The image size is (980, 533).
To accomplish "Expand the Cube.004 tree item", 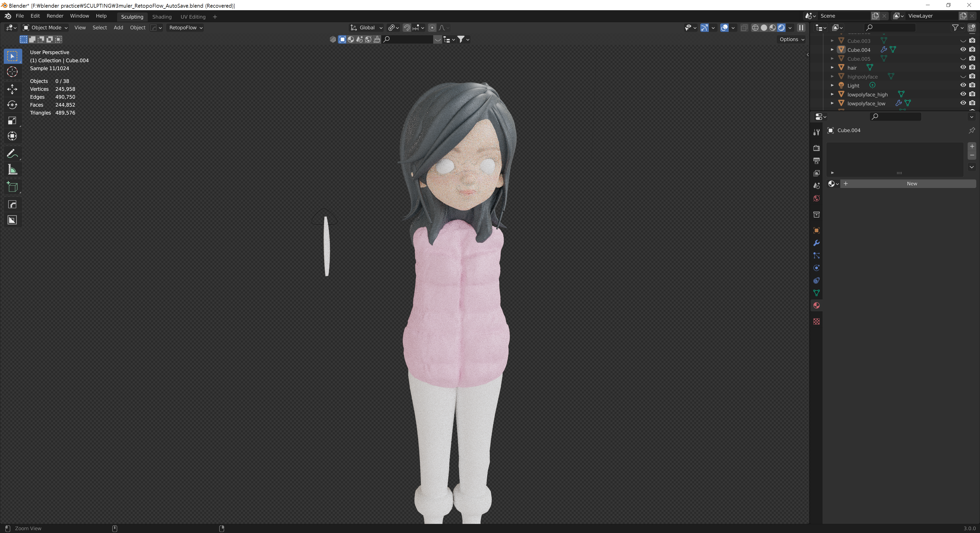I will pos(832,50).
